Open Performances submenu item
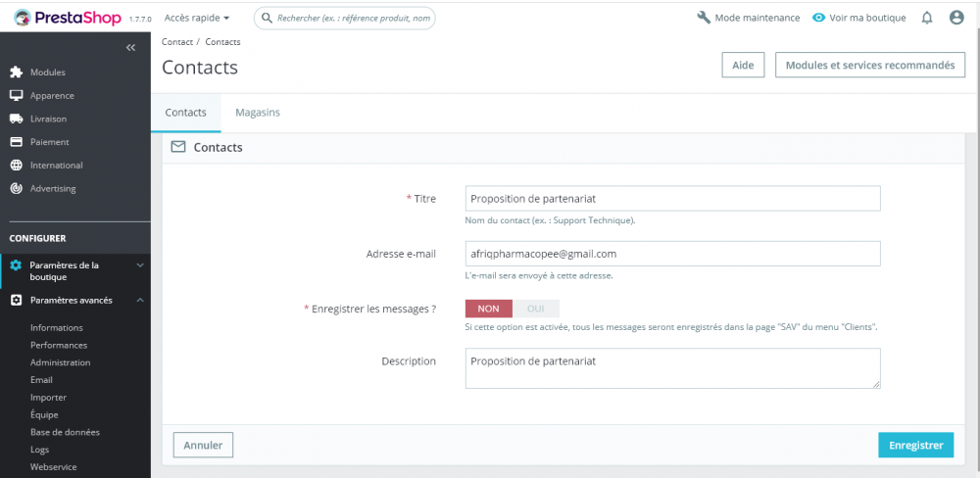The width and height of the screenshot is (980, 478). pos(59,345)
